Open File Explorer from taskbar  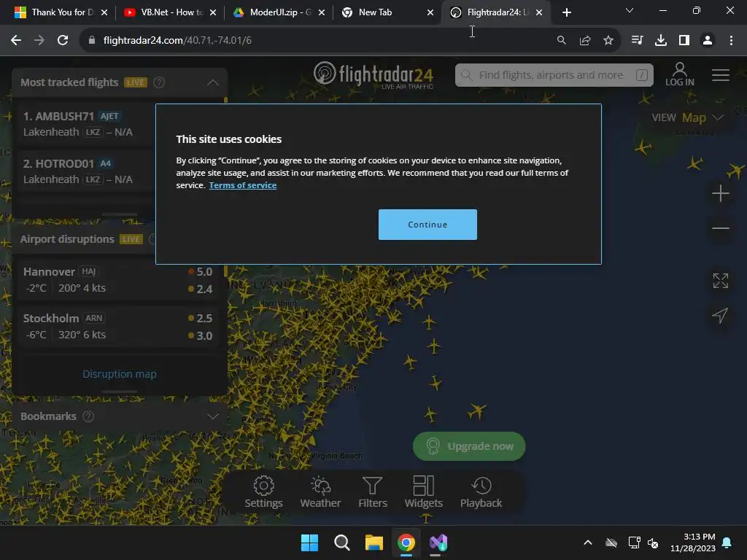point(374,542)
